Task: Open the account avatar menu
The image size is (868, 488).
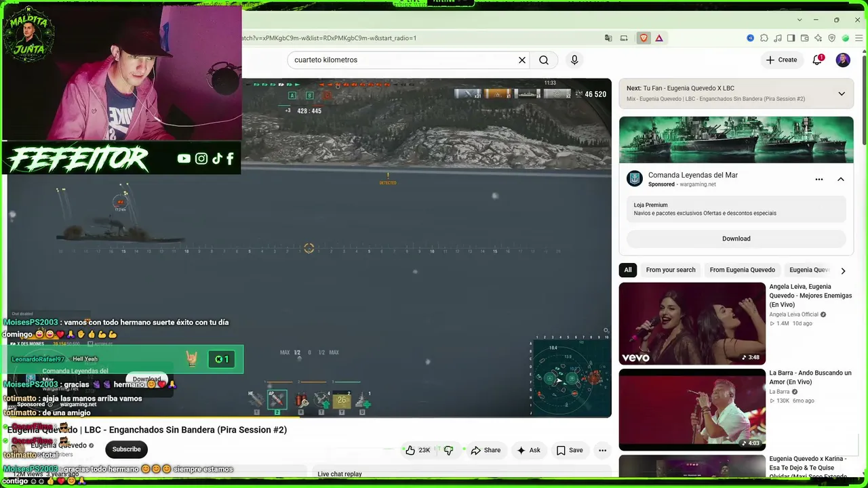Action: [x=843, y=60]
